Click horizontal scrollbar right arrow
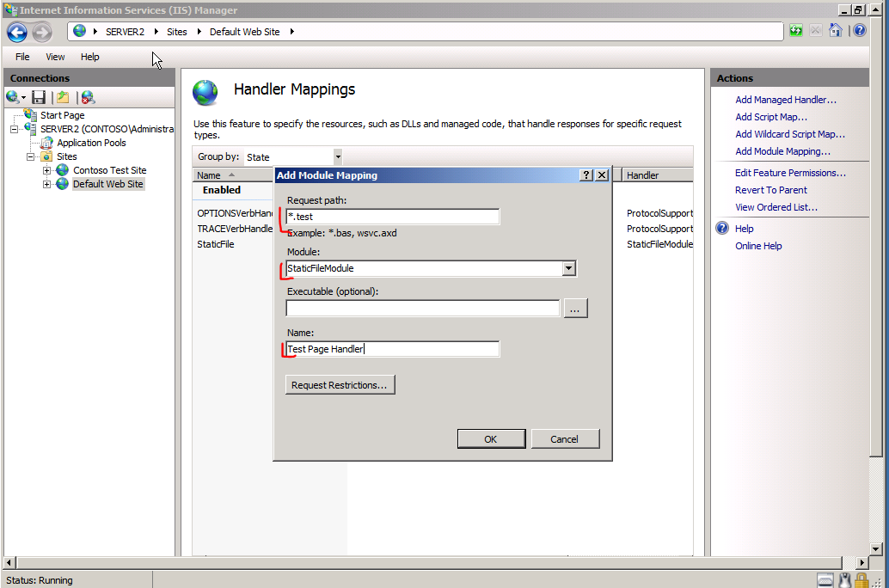Viewport: 889px width, 588px height. point(861,562)
